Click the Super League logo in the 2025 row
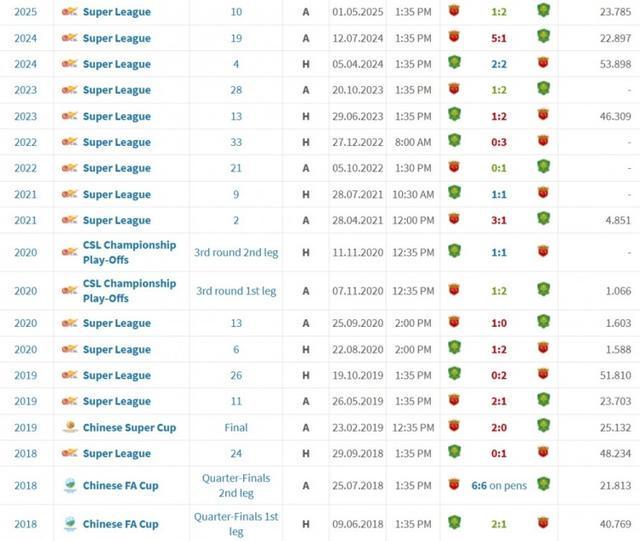Viewport: 640px width, 541px height. pyautogui.click(x=69, y=11)
